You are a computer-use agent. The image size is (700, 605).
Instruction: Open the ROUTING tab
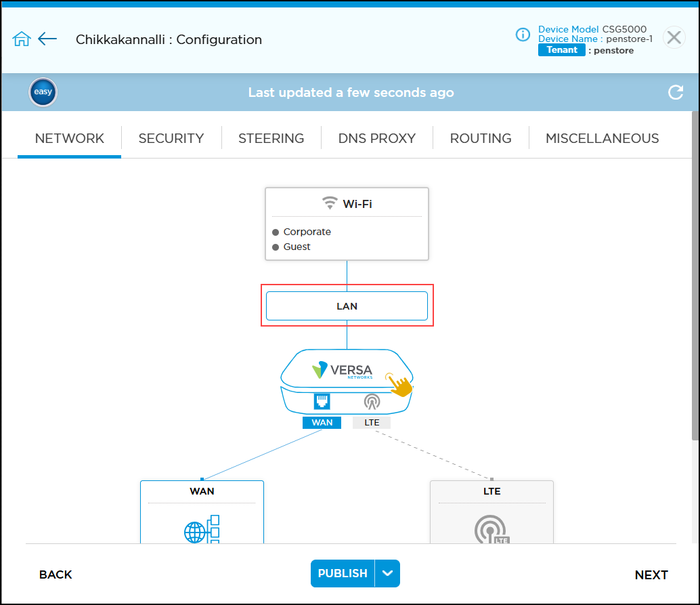click(x=481, y=138)
